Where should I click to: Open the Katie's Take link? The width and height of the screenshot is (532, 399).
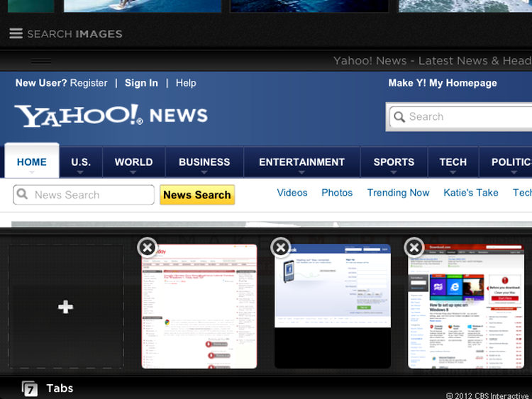(471, 193)
